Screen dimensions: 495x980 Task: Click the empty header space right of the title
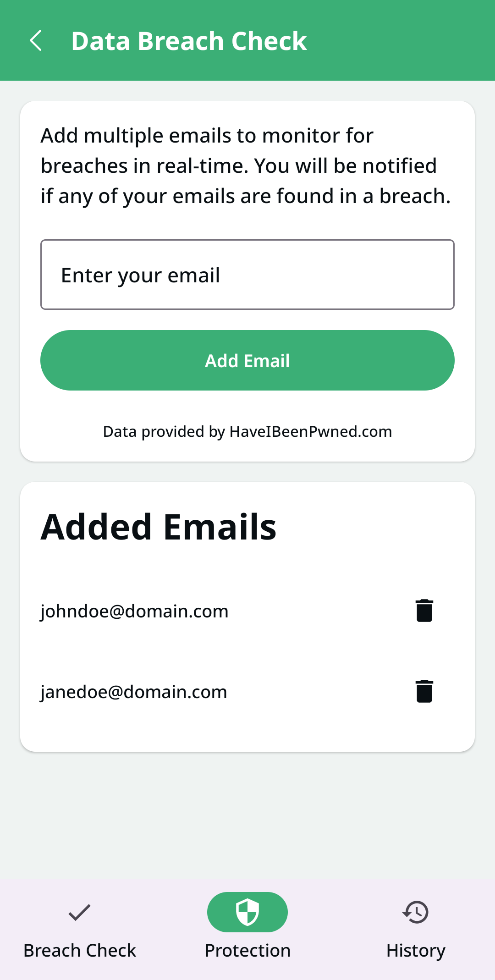click(403, 41)
